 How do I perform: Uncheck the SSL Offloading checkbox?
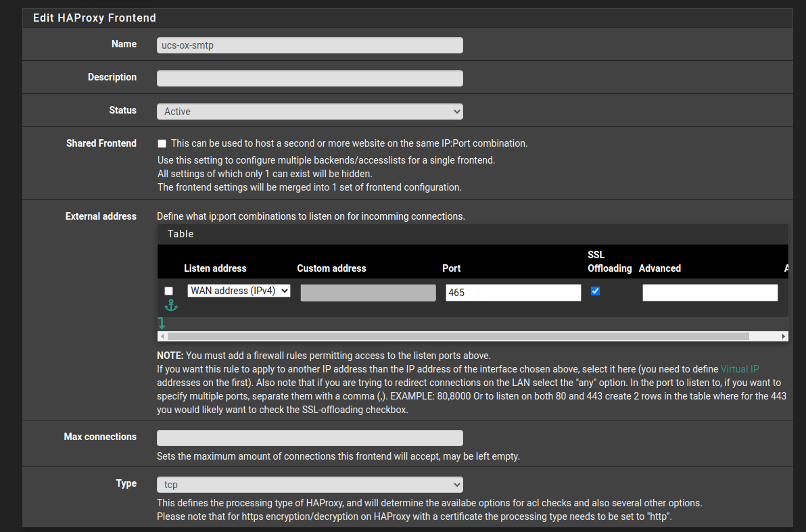tap(595, 291)
